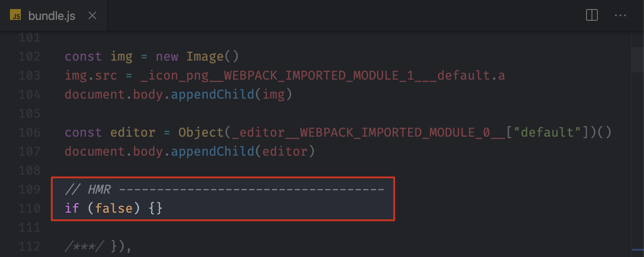Place cursor on the Image constructor call
Image resolution: width=644 pixels, height=257 pixels.
[205, 57]
